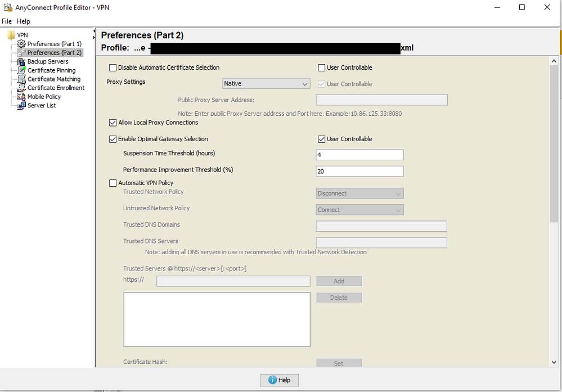562x392 pixels.
Task: Open Server List page
Action: pos(42,105)
